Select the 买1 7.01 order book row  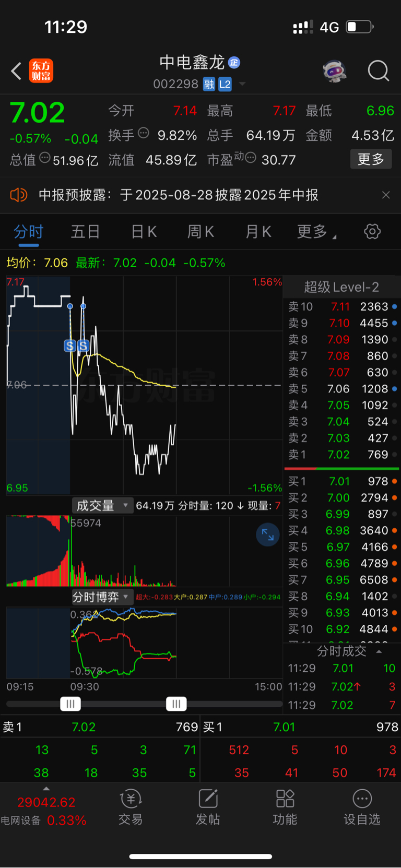[342, 481]
